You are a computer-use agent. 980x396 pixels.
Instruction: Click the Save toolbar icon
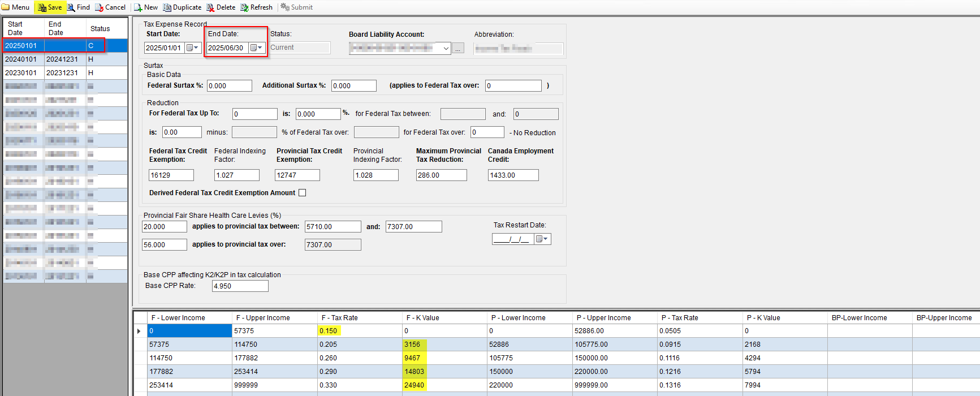coord(42,7)
